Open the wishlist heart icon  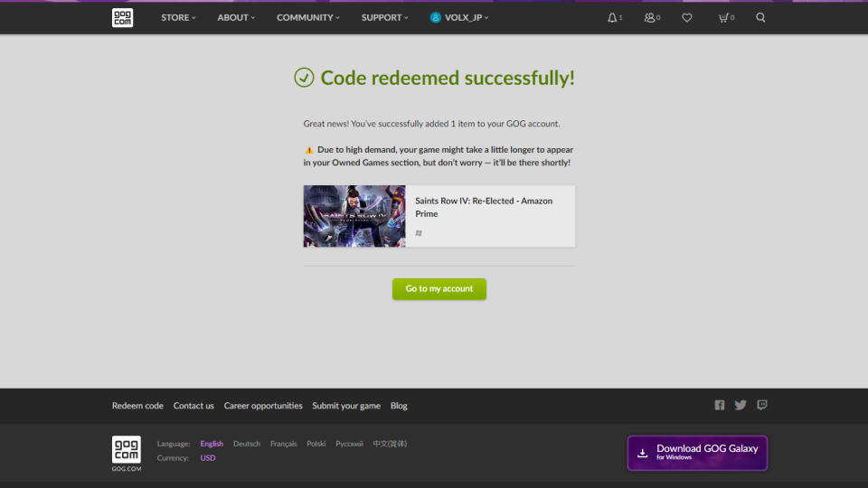[687, 18]
